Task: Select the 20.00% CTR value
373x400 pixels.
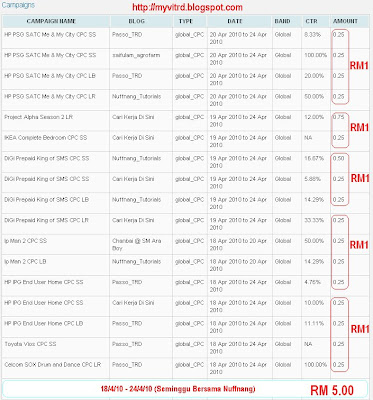Action: [314, 76]
